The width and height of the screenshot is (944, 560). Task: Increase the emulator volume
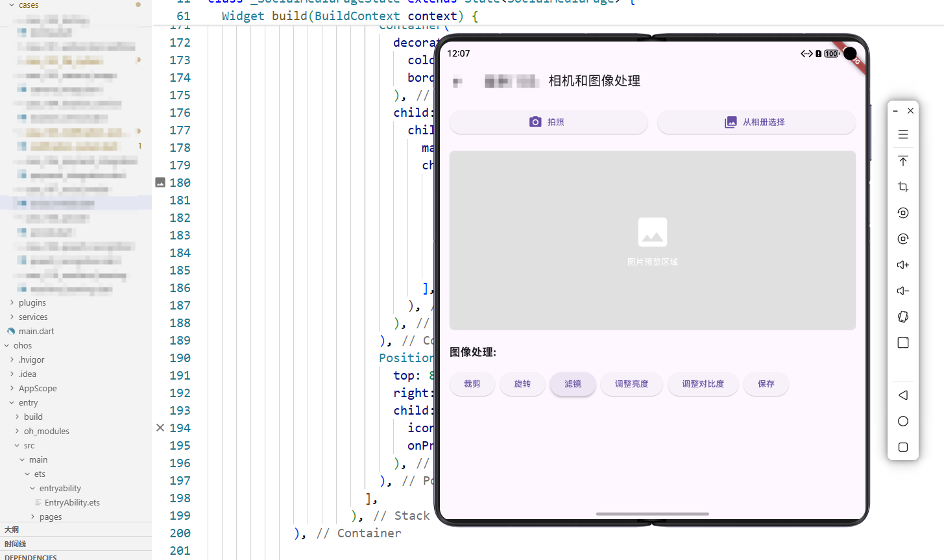(902, 264)
